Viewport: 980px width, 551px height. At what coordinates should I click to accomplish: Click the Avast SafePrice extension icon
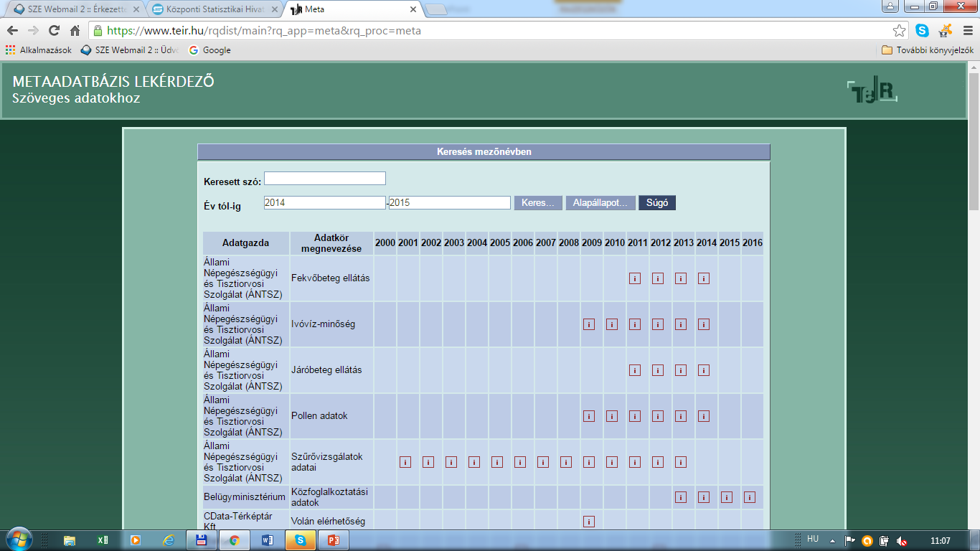(945, 31)
